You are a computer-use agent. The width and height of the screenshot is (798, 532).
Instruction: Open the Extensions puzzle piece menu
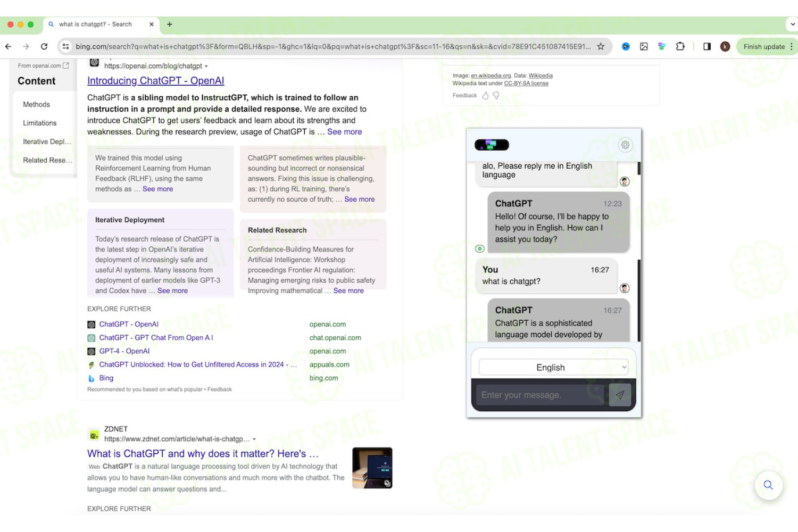680,46
